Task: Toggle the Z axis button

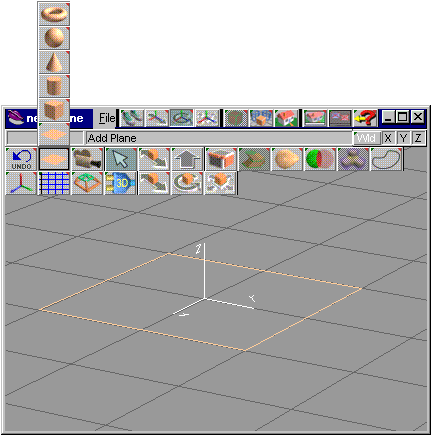Action: point(418,138)
